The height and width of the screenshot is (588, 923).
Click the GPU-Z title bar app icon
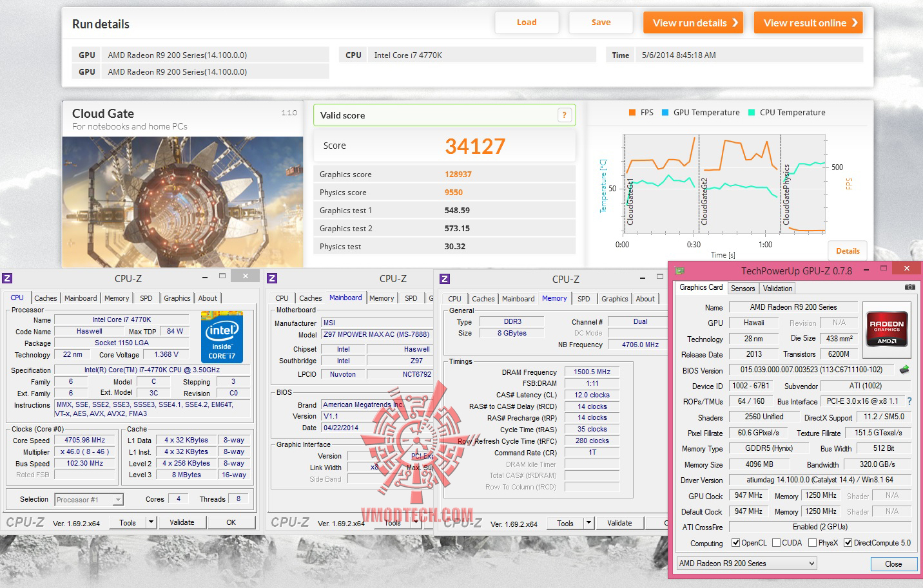click(679, 270)
